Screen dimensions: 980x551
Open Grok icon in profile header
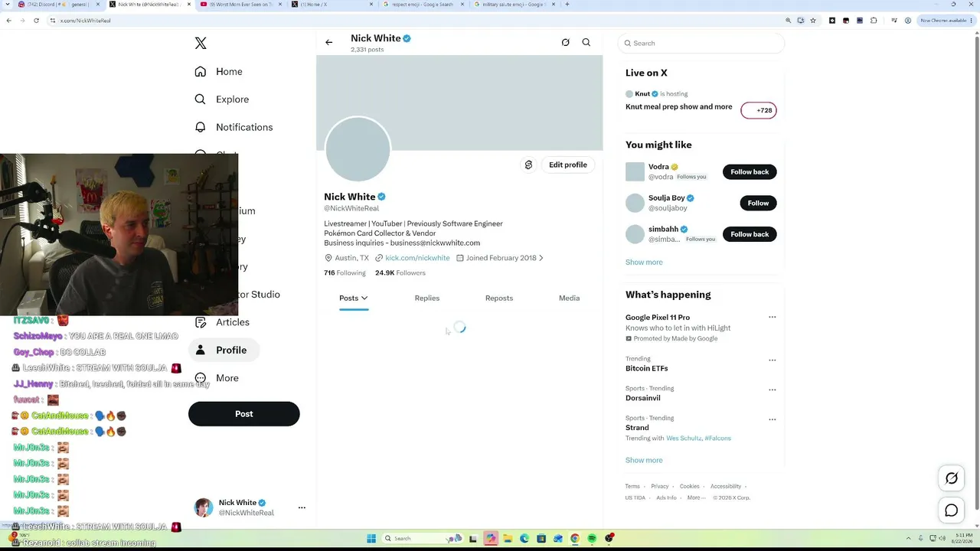click(x=565, y=43)
